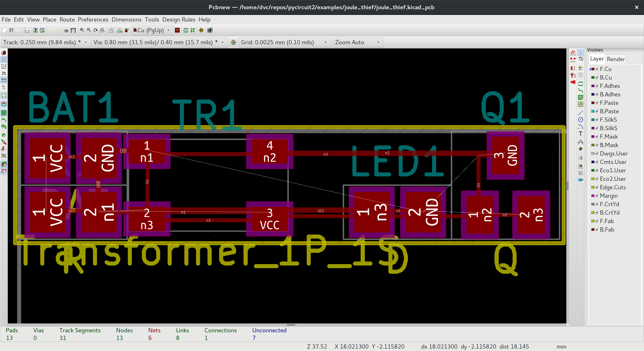The height and width of the screenshot is (351, 644).
Task: Open the Dimensions menu
Action: (127, 20)
